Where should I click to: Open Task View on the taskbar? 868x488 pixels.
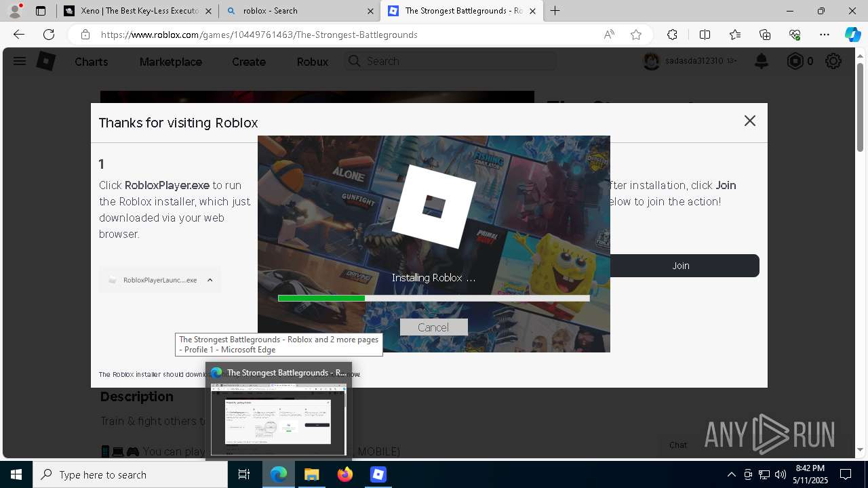pyautogui.click(x=244, y=474)
